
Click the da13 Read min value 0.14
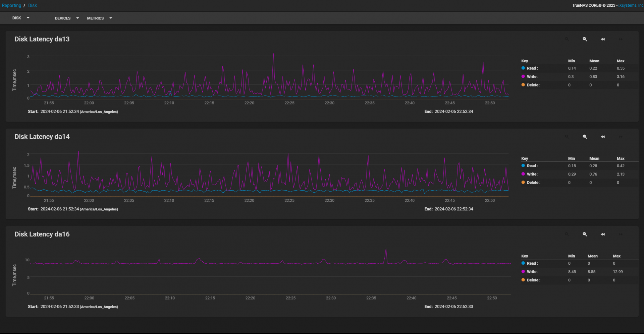coord(572,68)
